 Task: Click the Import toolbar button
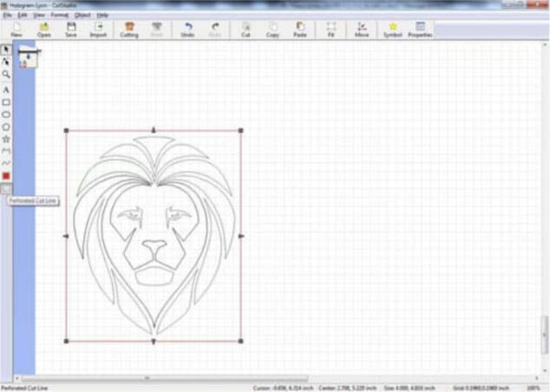click(x=98, y=29)
